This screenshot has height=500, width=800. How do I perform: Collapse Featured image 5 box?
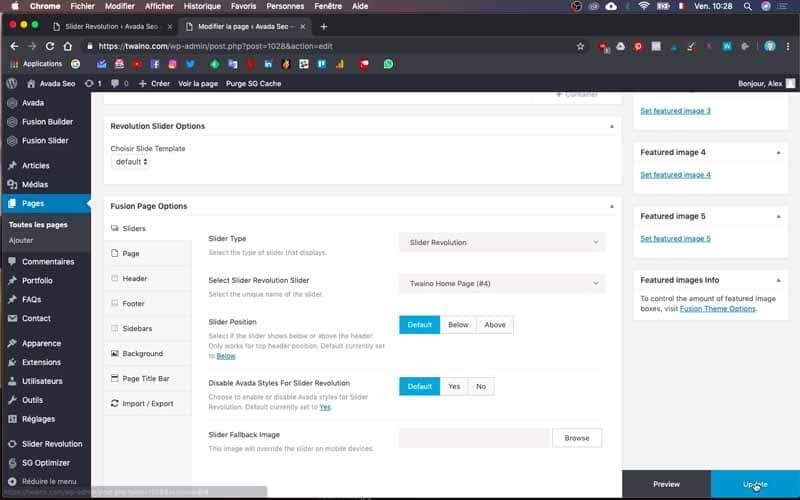tap(778, 216)
